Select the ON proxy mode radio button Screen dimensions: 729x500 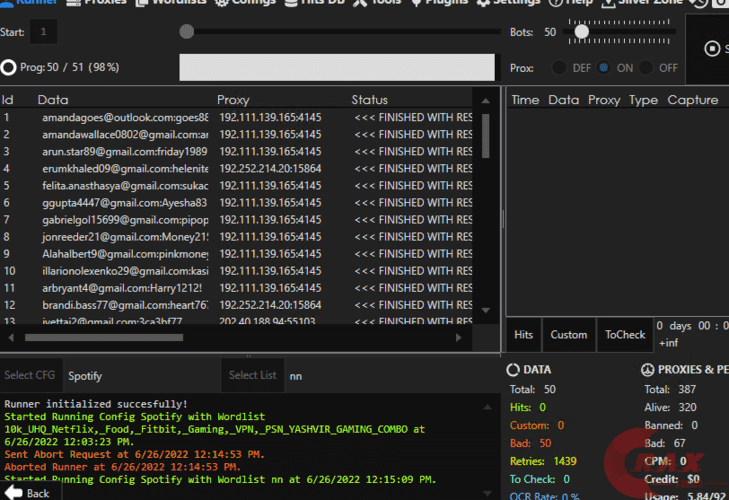coord(603,68)
